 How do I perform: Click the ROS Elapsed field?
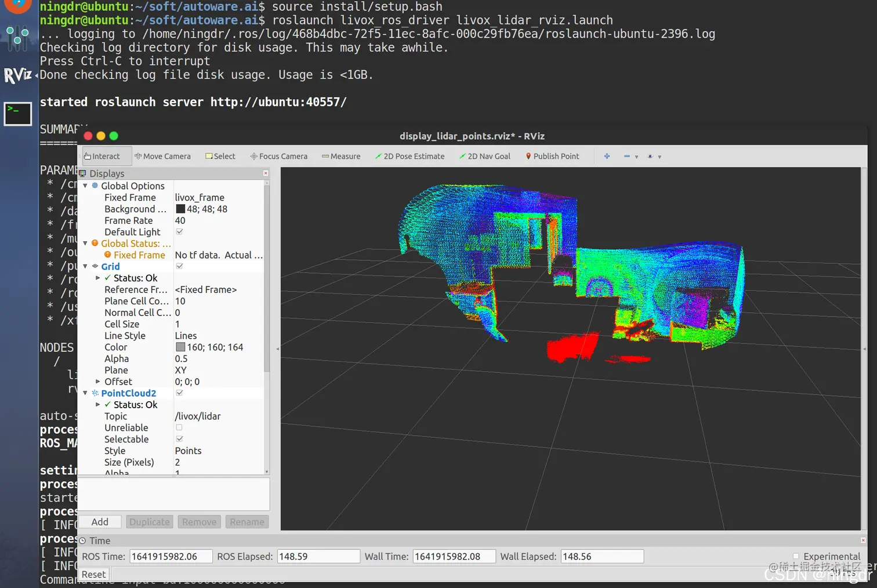pyautogui.click(x=318, y=556)
